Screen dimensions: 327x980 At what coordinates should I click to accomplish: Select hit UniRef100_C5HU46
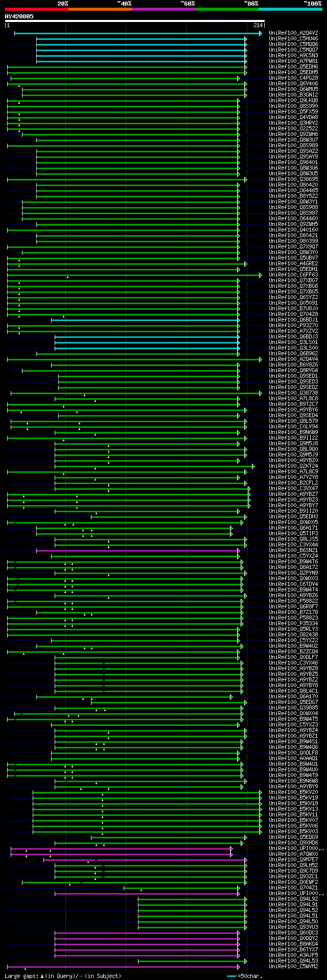293,38
